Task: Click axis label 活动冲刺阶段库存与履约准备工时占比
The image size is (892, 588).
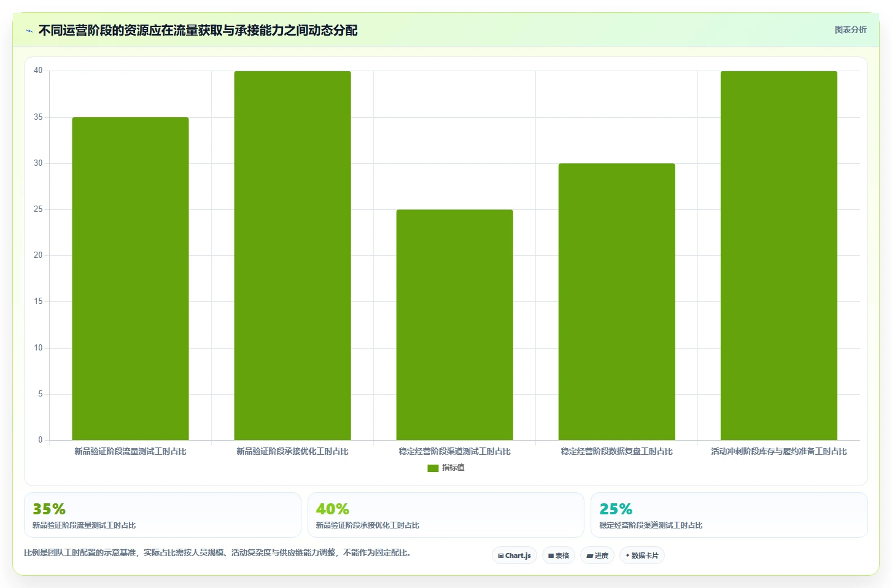Action: (778, 452)
